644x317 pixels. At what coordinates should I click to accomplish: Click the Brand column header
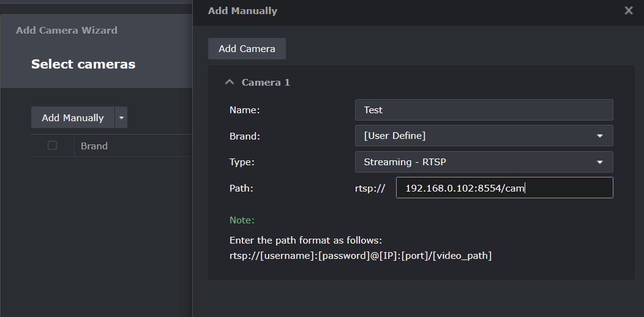pos(94,146)
